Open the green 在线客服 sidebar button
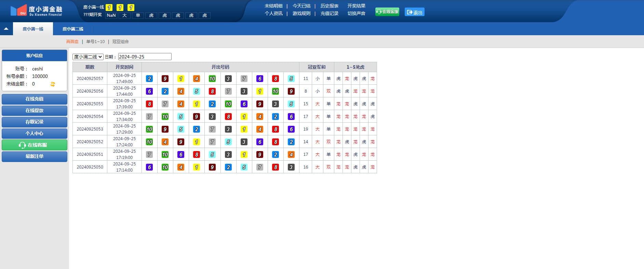This screenshot has height=269, width=644. click(x=35, y=145)
